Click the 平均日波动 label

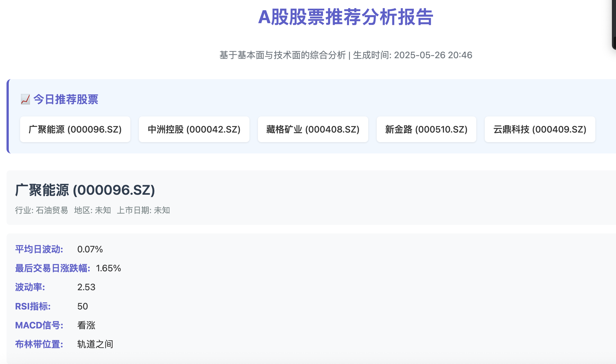tap(39, 249)
